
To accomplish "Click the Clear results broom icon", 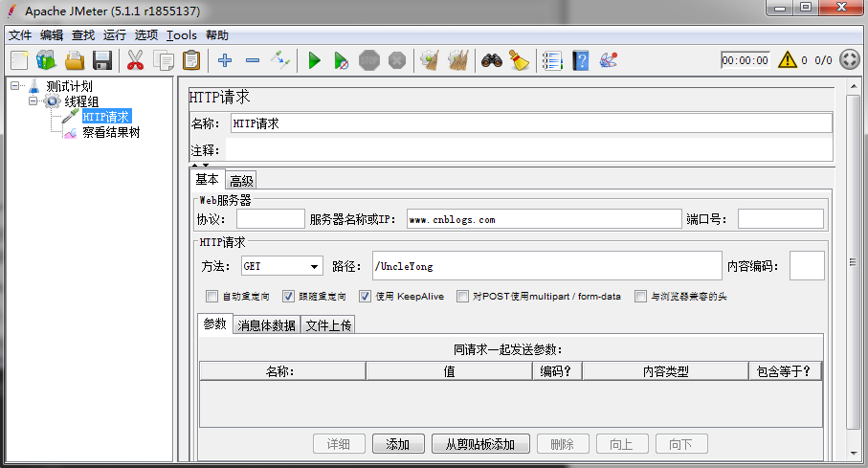I will click(x=430, y=60).
